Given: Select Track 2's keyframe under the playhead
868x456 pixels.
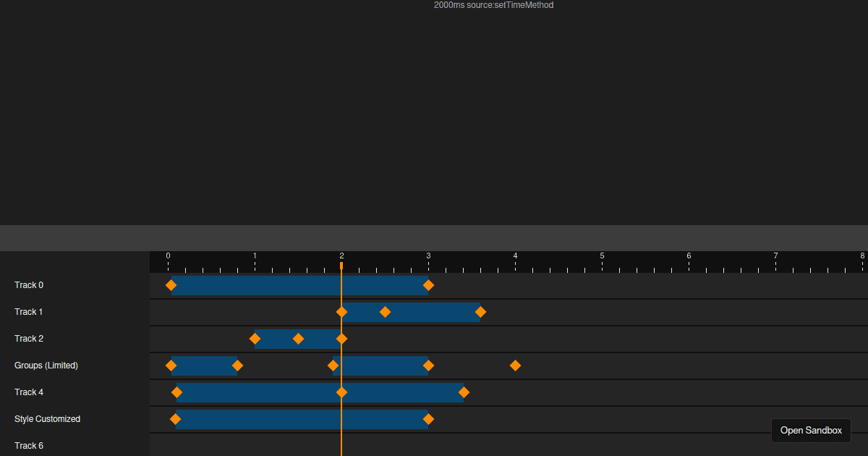Looking at the screenshot, I should click(x=341, y=339).
